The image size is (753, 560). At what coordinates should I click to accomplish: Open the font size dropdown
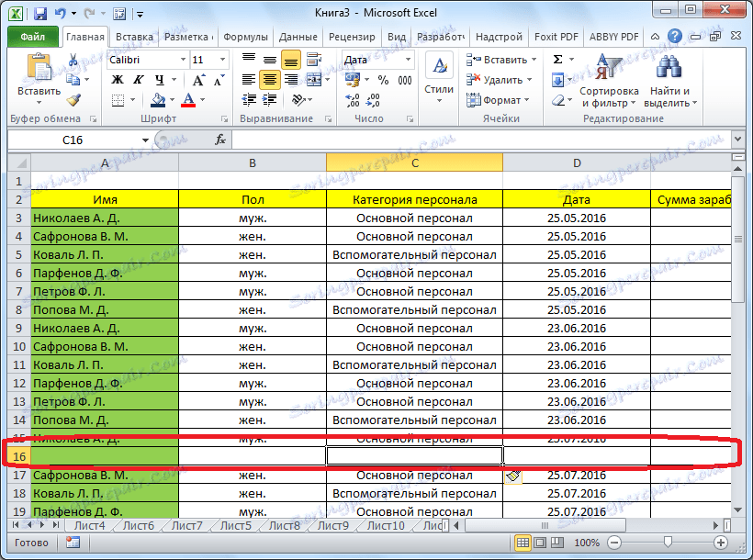pyautogui.click(x=221, y=60)
